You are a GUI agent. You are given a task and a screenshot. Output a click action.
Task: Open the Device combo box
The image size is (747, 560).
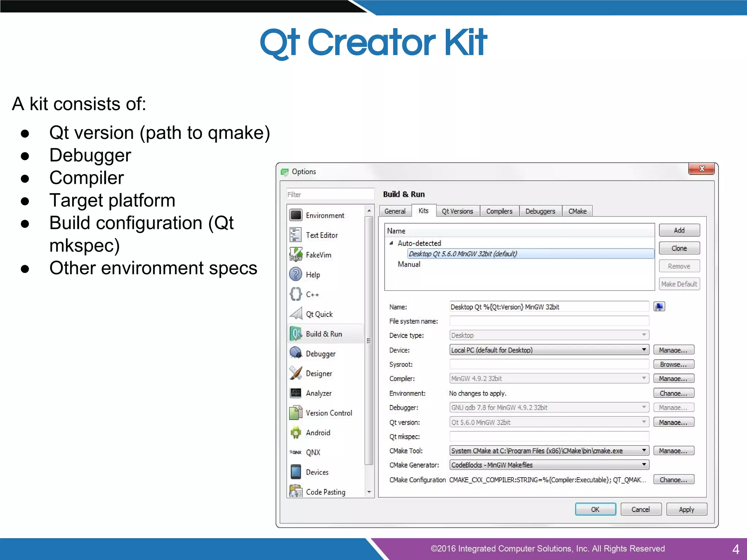pyautogui.click(x=549, y=350)
